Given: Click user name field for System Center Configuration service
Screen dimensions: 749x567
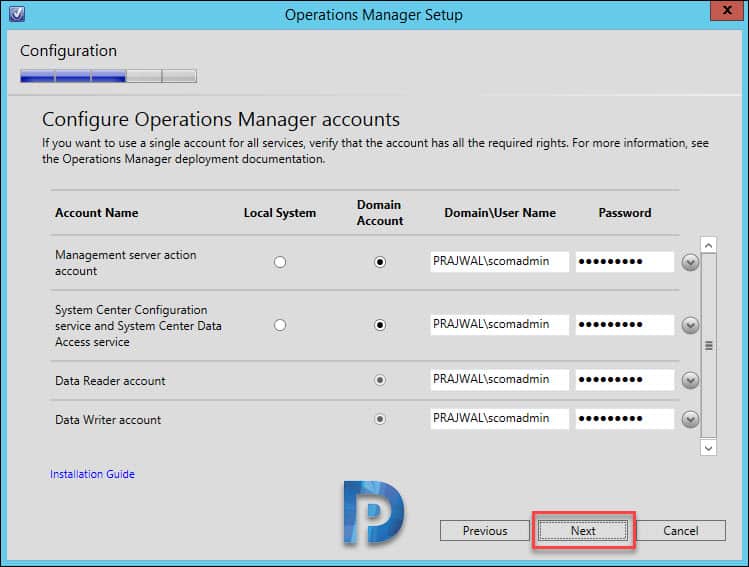Looking at the screenshot, I should point(500,325).
